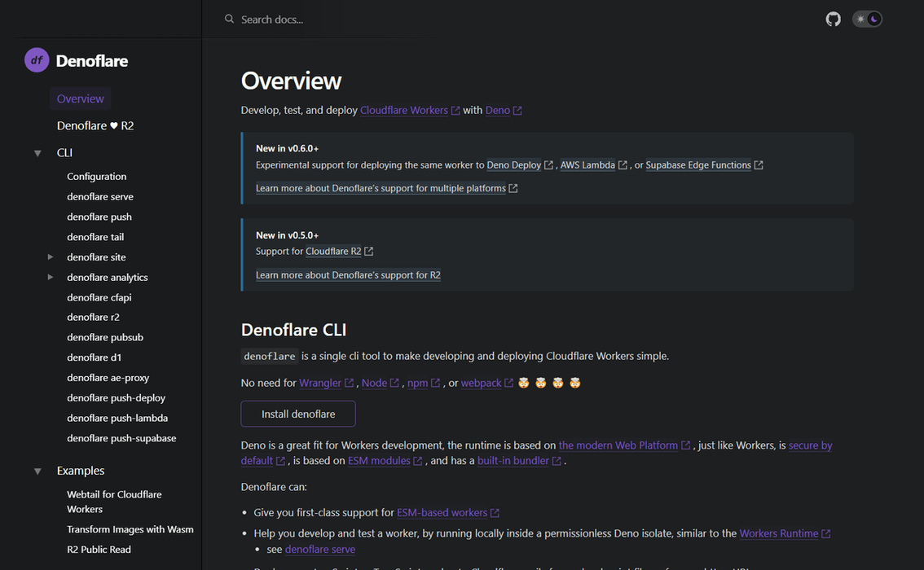Screen dimensions: 924x570
Task: Click external-link icon after Node
Action: coord(395,384)
